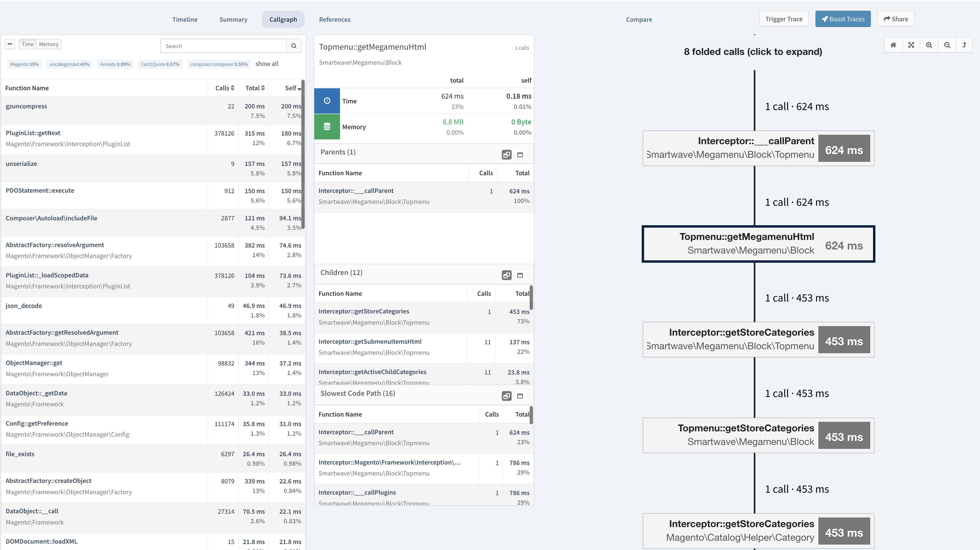Screen dimensions: 980x550
Task: Click the Interceptor::___callParent callgraph node
Action: click(758, 148)
